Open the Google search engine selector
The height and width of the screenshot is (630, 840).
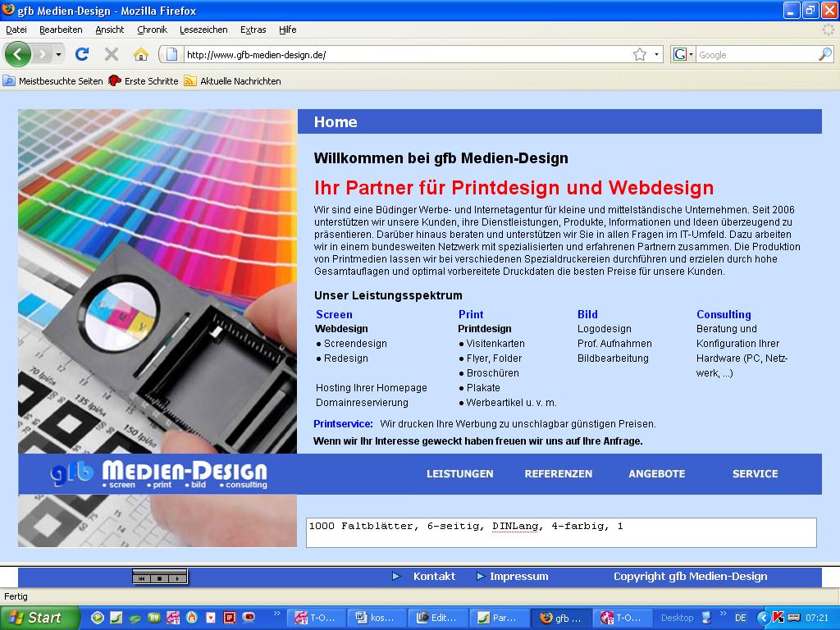(x=683, y=54)
